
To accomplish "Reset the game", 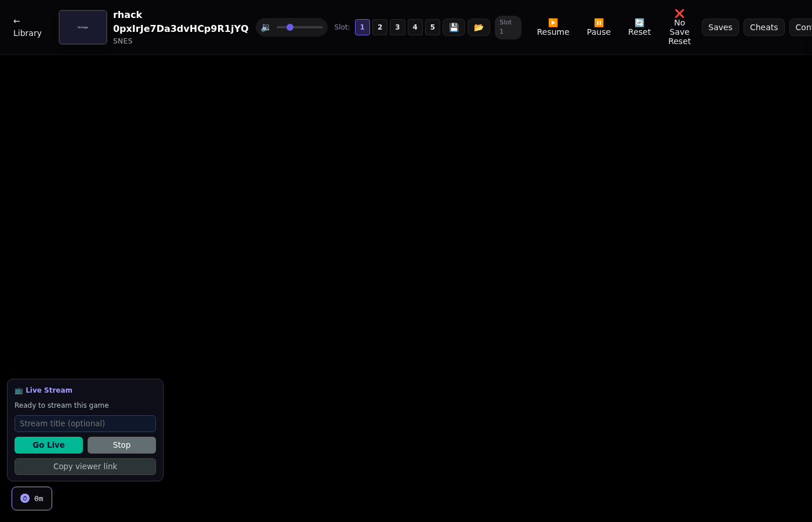I will coord(639,27).
